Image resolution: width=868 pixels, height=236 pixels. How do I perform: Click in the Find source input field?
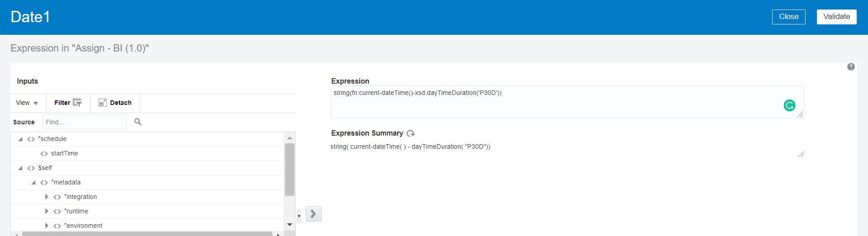tap(84, 122)
